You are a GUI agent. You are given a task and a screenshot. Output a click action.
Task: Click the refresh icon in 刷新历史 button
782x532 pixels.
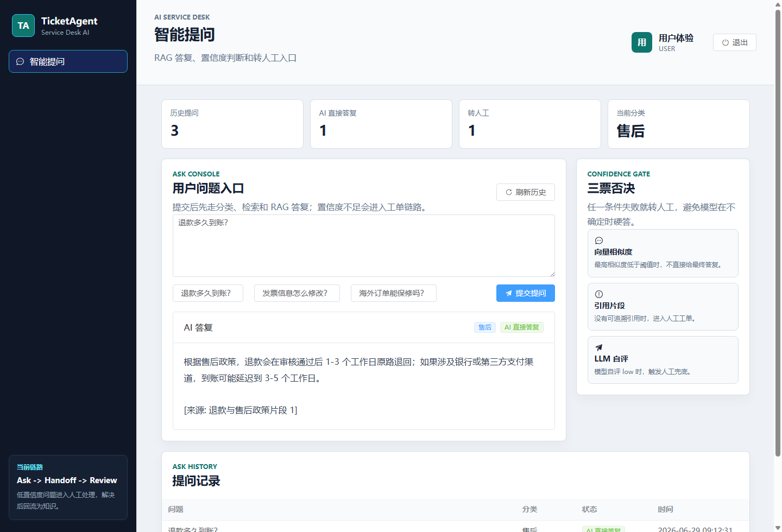tap(509, 192)
